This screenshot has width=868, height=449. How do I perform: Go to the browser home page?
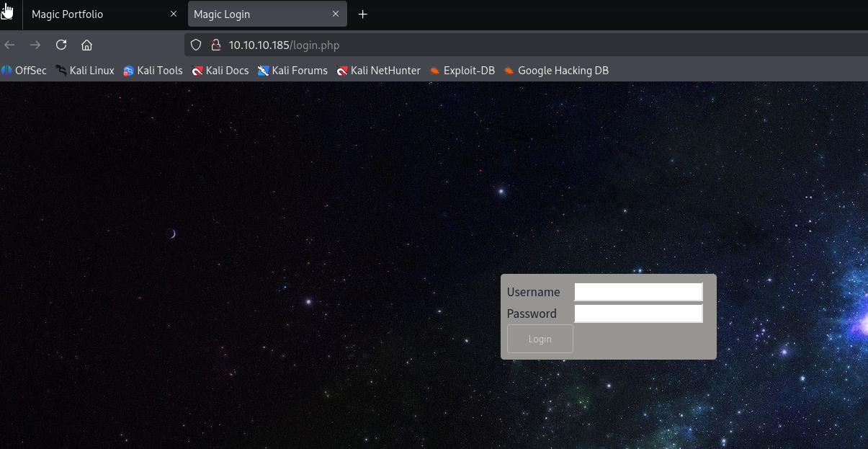[x=86, y=45]
